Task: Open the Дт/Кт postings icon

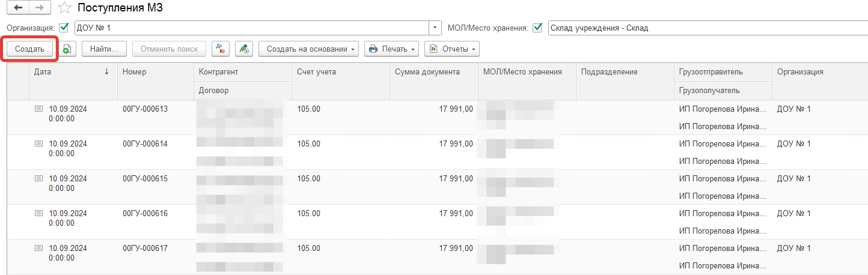Action: 221,49
